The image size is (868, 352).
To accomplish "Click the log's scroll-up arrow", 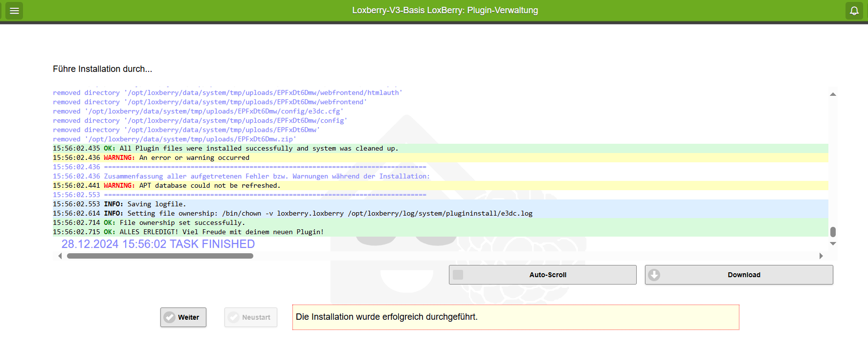I will (x=833, y=94).
